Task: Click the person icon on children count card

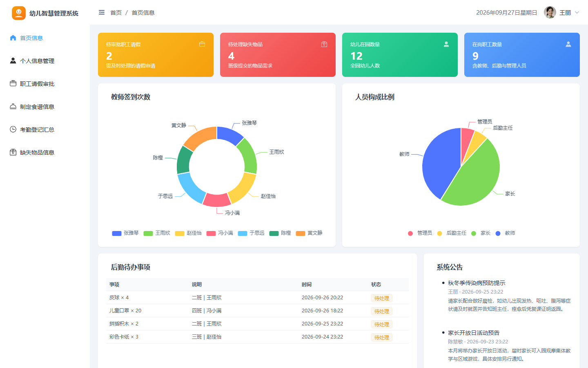Action: click(446, 44)
